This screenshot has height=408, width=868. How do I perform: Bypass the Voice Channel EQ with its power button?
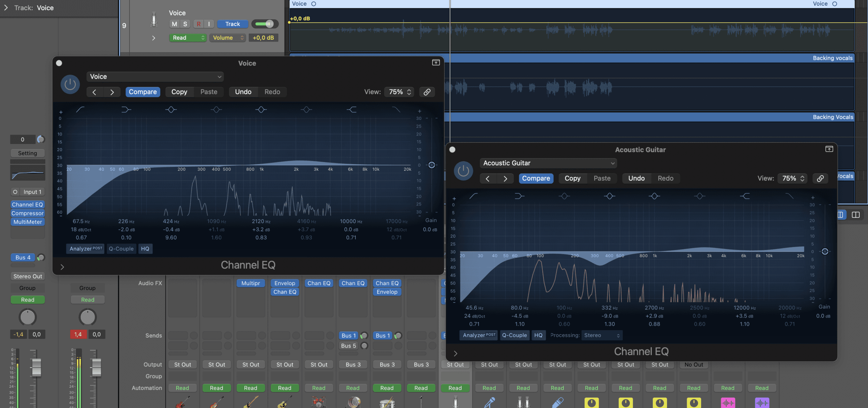pyautogui.click(x=70, y=84)
